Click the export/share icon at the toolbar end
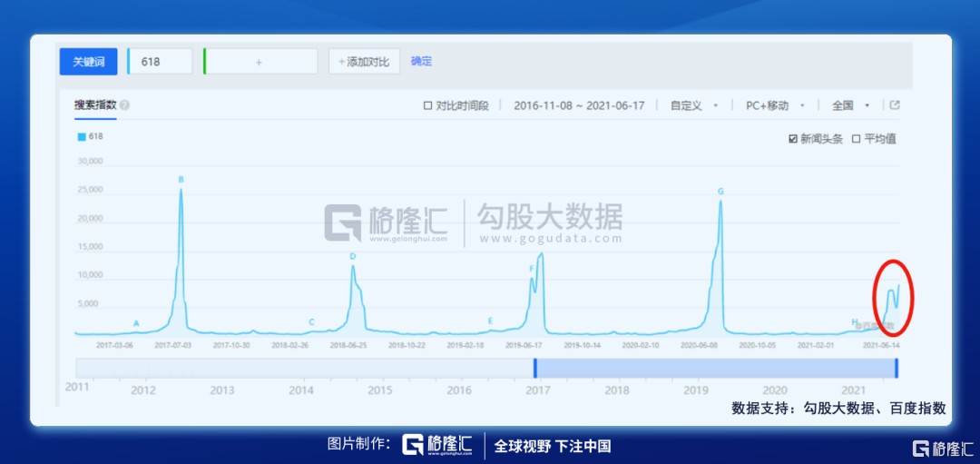Image resolution: width=980 pixels, height=464 pixels. click(x=895, y=105)
